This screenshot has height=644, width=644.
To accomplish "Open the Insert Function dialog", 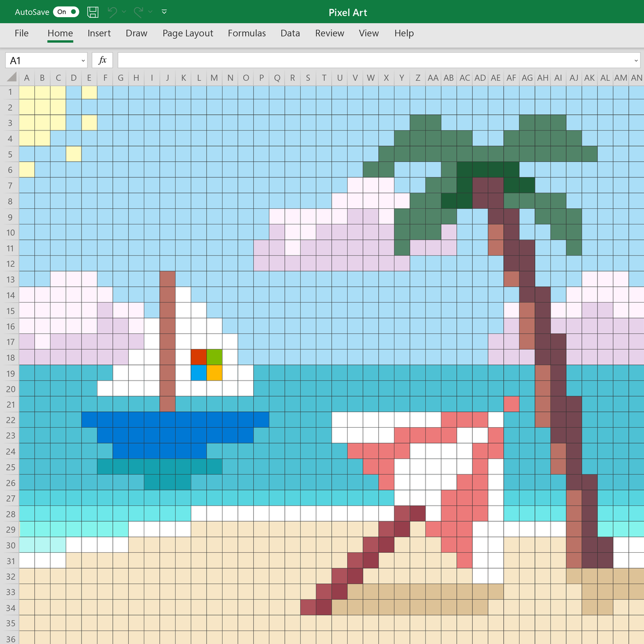I will coord(102,60).
